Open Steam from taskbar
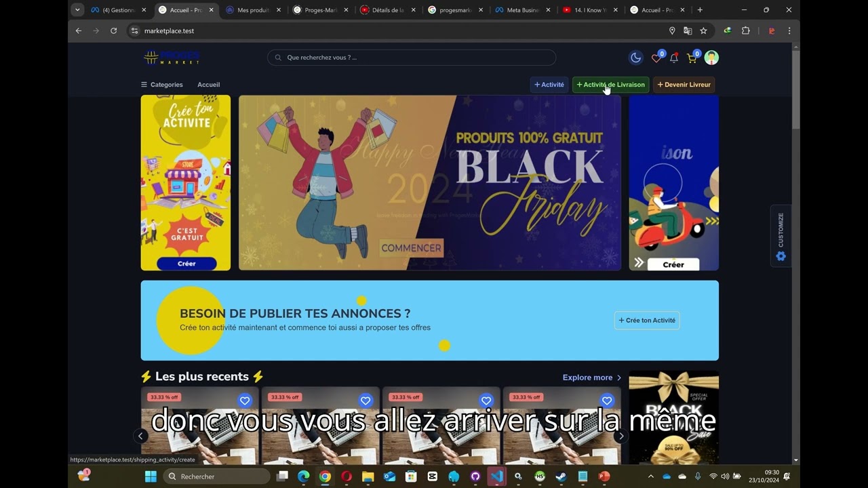The image size is (868, 488). pos(561,476)
